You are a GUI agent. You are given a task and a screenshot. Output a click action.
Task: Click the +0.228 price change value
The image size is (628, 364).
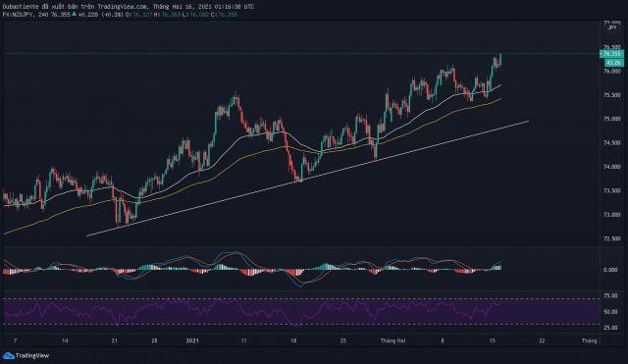point(87,15)
